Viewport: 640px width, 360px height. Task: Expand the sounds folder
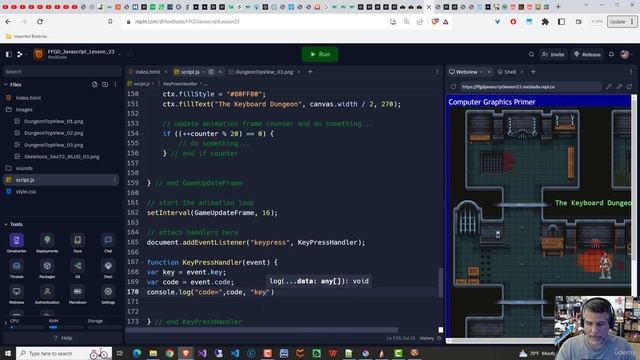pos(9,168)
